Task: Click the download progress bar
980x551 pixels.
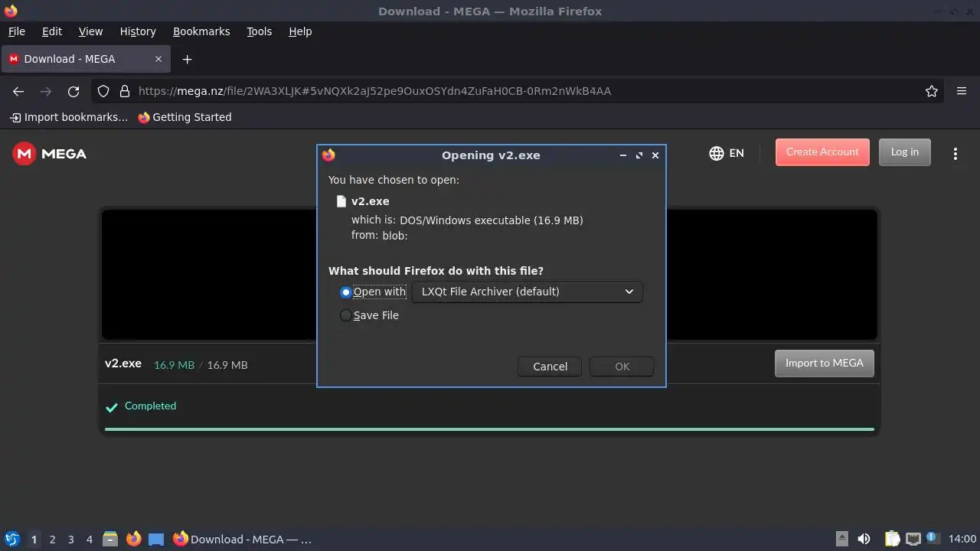Action: tap(489, 429)
